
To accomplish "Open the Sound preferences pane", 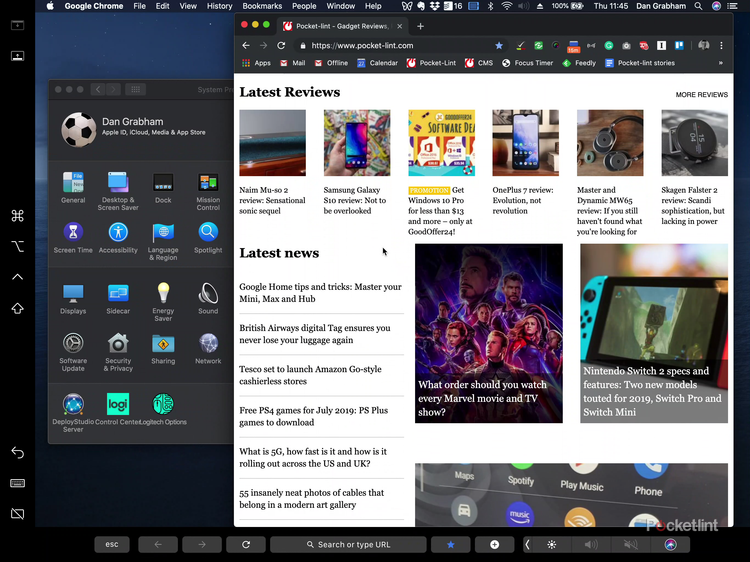I will coord(208,298).
